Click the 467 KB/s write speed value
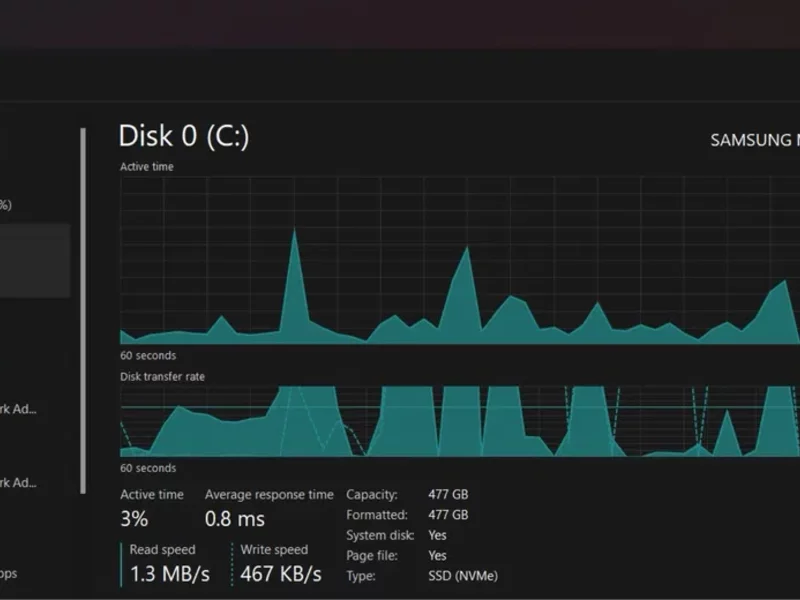The height and width of the screenshot is (600, 800). click(x=281, y=574)
